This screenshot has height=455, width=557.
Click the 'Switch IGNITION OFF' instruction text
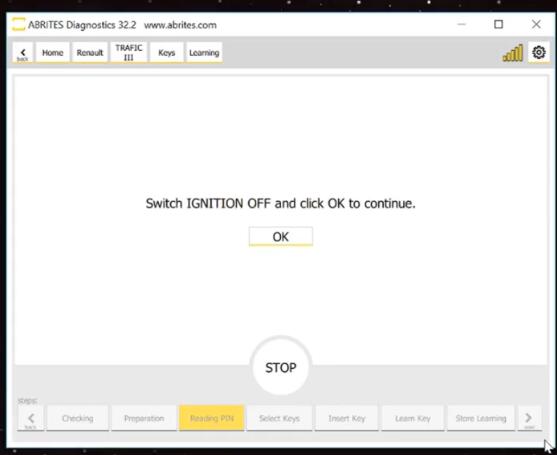pos(281,204)
